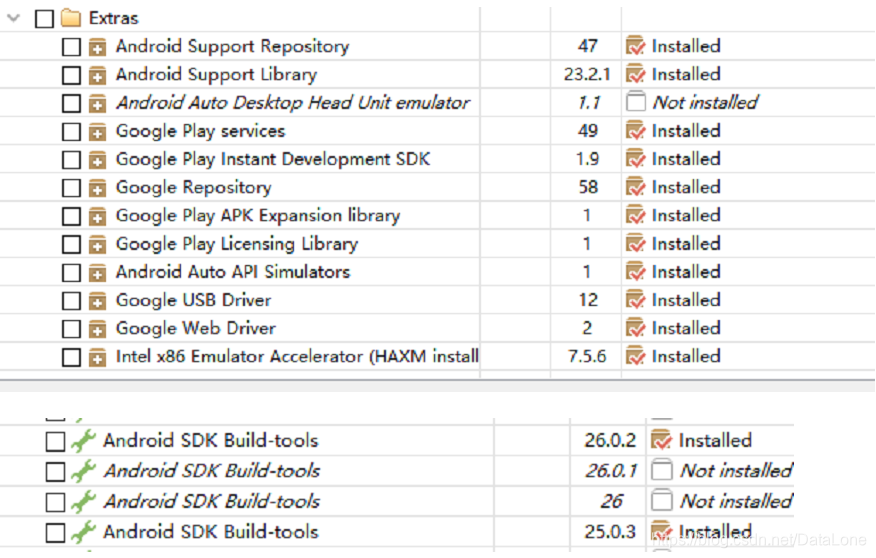The width and height of the screenshot is (876, 558).
Task: Click package icon of Google Play services
Action: (x=97, y=132)
